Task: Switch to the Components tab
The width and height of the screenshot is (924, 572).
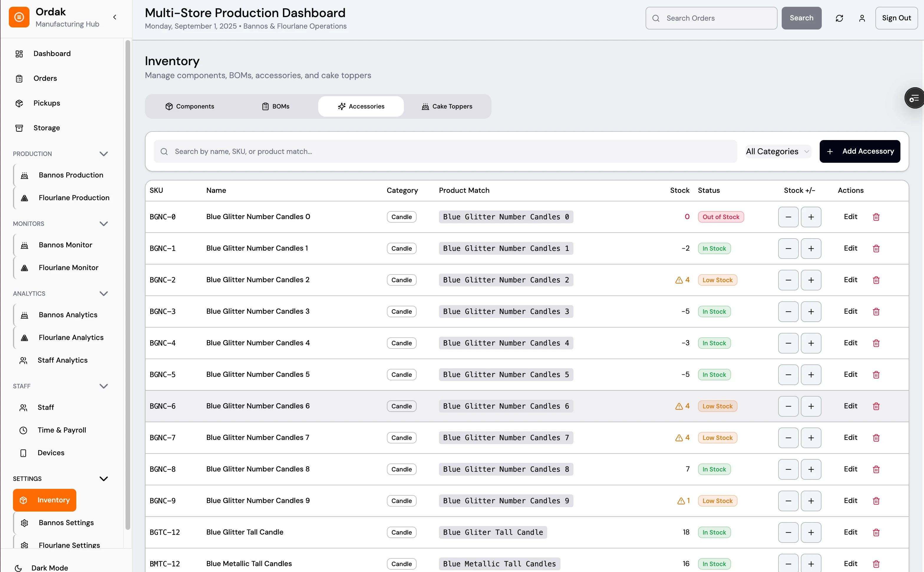Action: pyautogui.click(x=190, y=106)
